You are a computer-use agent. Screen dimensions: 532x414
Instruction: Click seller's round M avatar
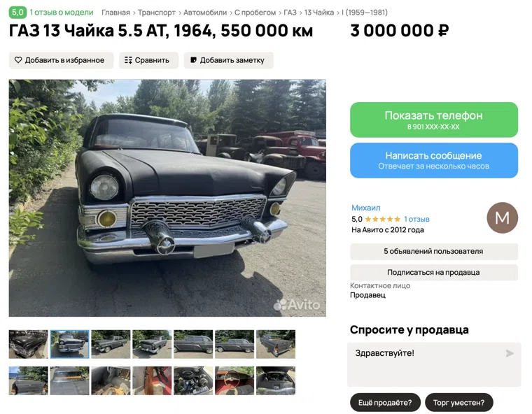502,217
